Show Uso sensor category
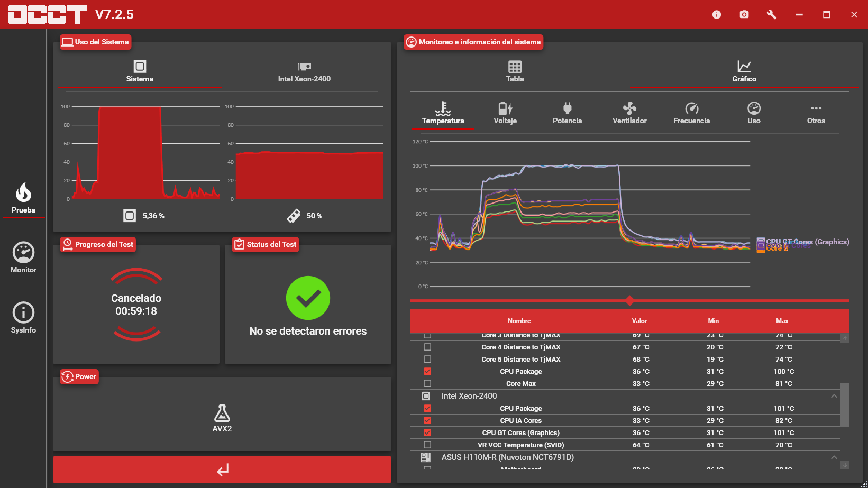Image resolution: width=868 pixels, height=488 pixels. click(x=754, y=113)
